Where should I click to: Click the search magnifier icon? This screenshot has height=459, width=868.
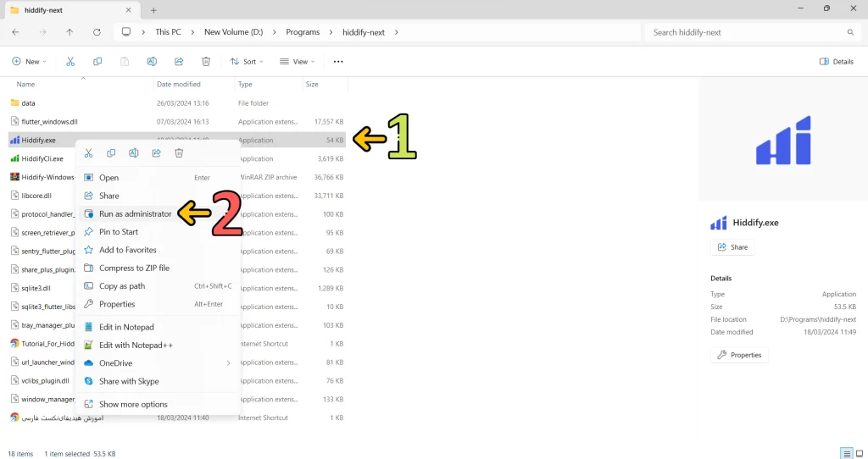point(850,32)
